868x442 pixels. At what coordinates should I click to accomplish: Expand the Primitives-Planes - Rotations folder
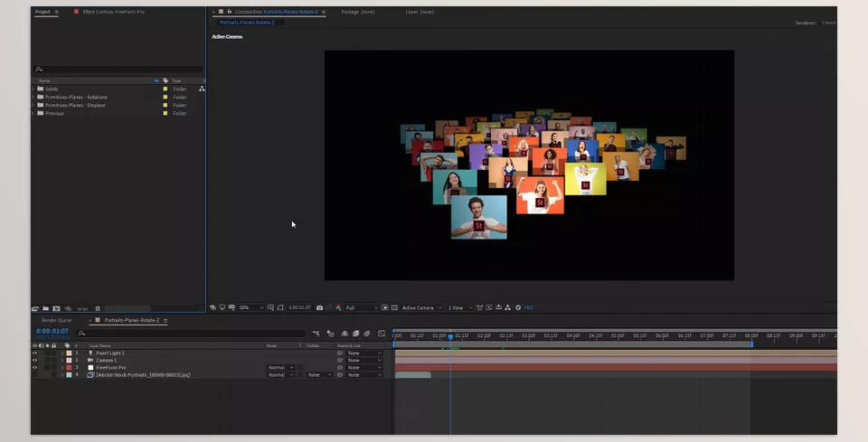tap(33, 97)
